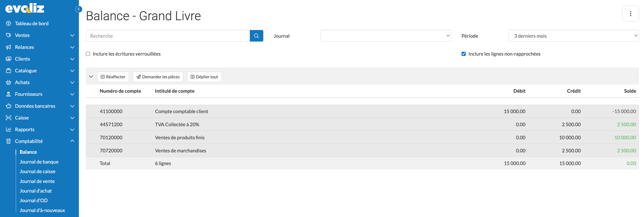Open Journal d'OD
Image resolution: width=644 pixels, height=217 pixels.
coord(33,200)
